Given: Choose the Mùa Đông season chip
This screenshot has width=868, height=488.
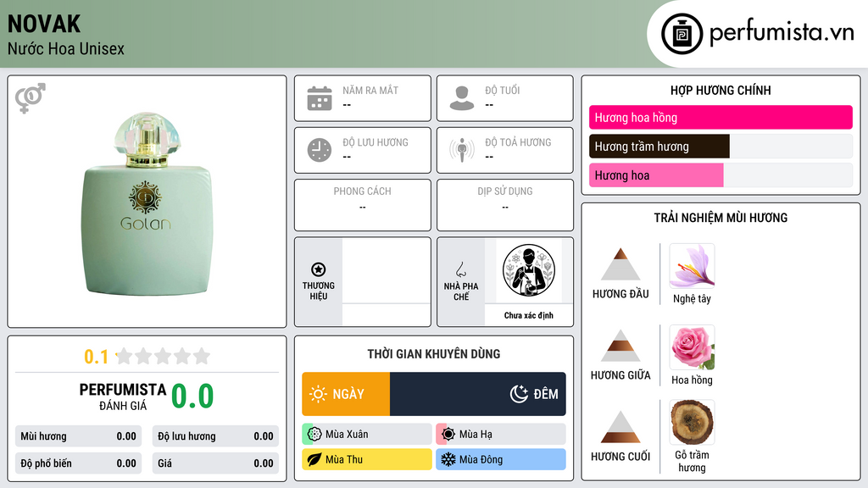Looking at the screenshot, I should [x=501, y=459].
